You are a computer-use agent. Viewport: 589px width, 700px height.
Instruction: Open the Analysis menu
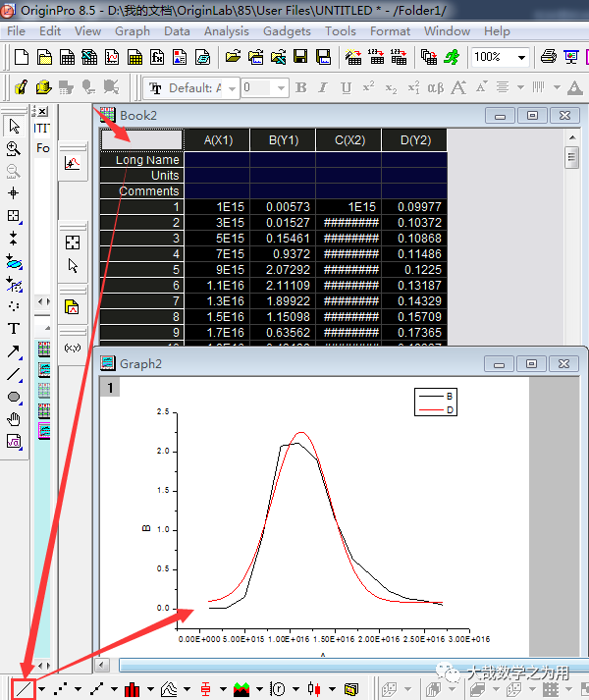226,30
